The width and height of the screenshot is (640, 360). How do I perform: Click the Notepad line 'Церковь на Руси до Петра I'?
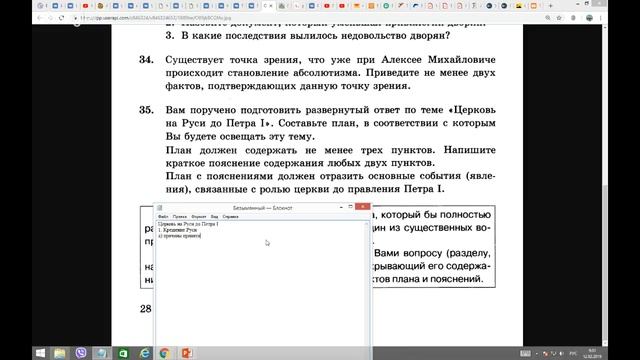pos(188,224)
